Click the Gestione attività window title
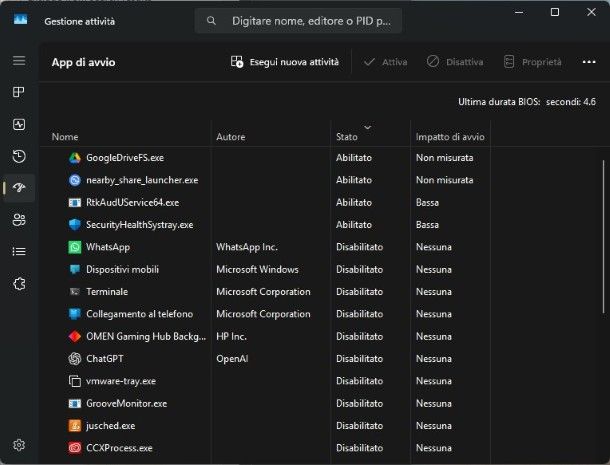Screen dimensions: 610x465 pos(80,21)
